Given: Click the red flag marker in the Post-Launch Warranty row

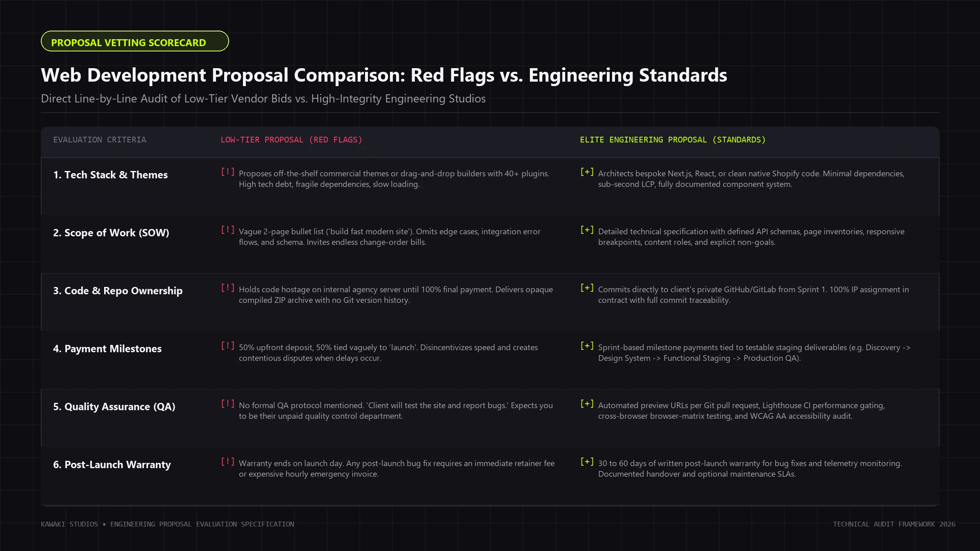Looking at the screenshot, I should pos(227,462).
